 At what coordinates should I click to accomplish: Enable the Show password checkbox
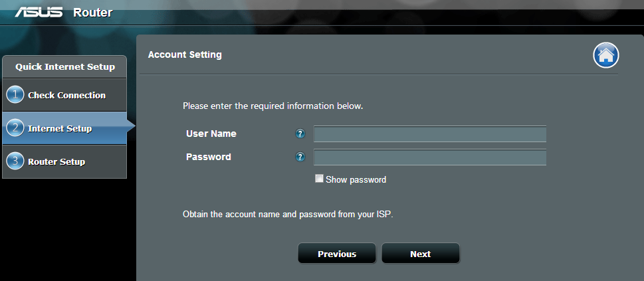pyautogui.click(x=319, y=179)
